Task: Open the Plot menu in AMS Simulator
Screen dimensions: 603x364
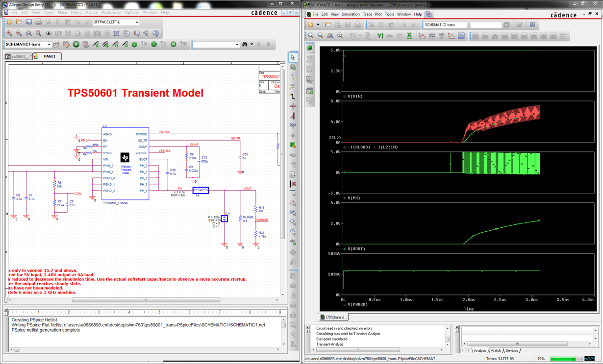Action: pyautogui.click(x=378, y=14)
